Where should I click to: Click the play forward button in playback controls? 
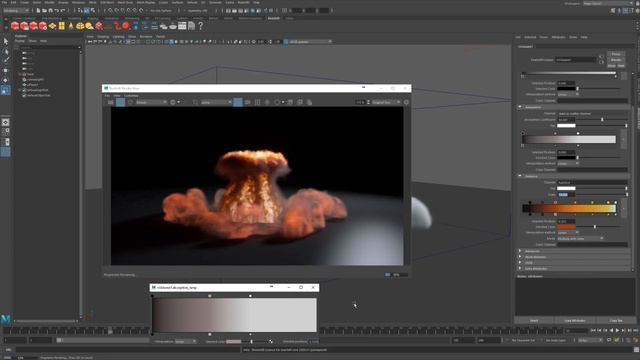[617, 331]
